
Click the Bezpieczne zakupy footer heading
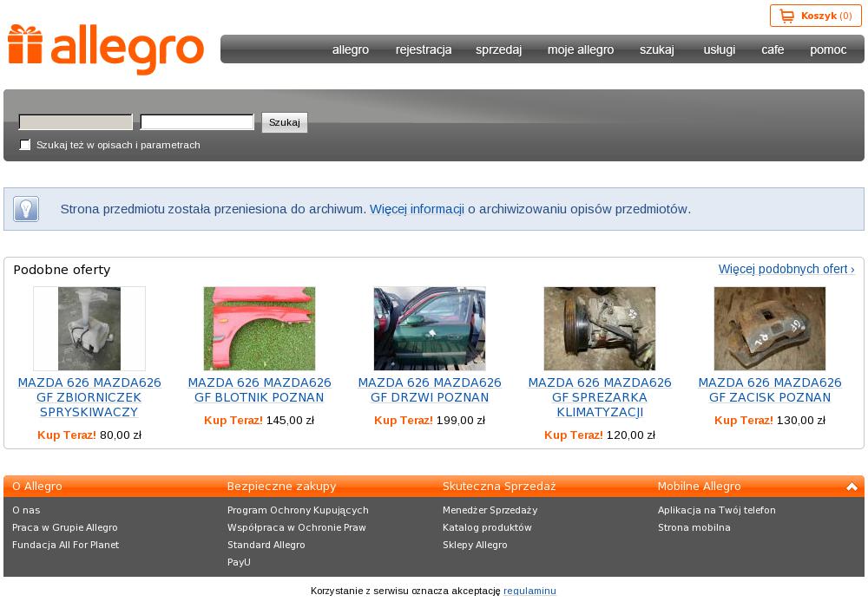click(x=282, y=487)
